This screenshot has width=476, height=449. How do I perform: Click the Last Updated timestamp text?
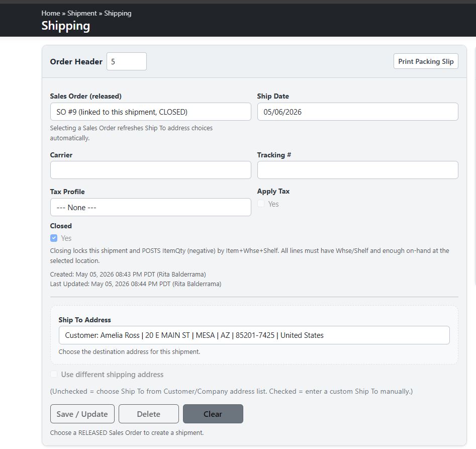(136, 284)
